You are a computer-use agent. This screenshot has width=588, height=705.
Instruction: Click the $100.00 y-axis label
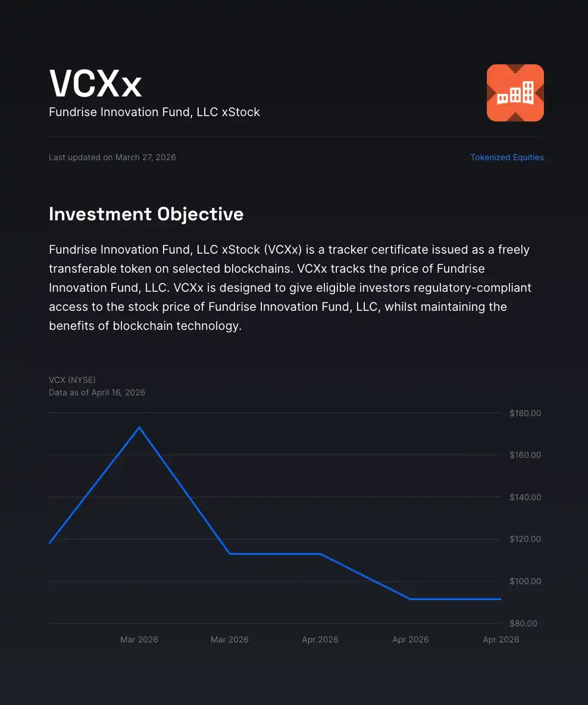525,581
